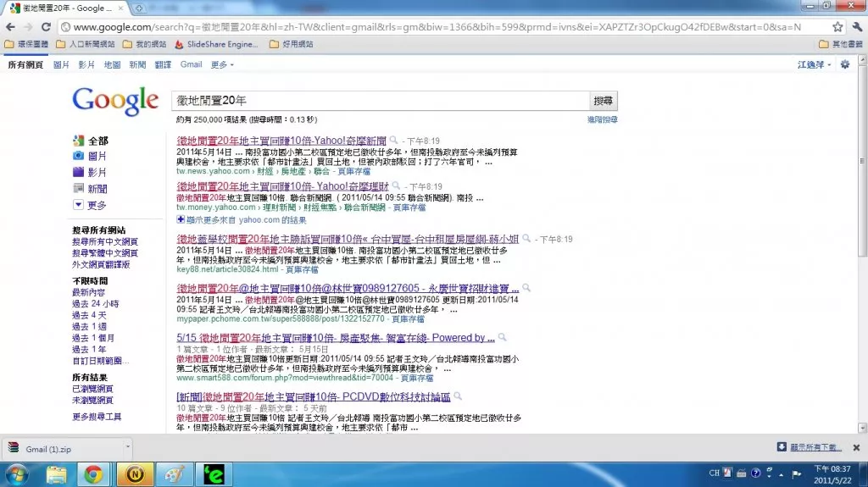868x487 pixels.
Task: Preview magnifier beside pchome mypaper result
Action: (x=526, y=288)
